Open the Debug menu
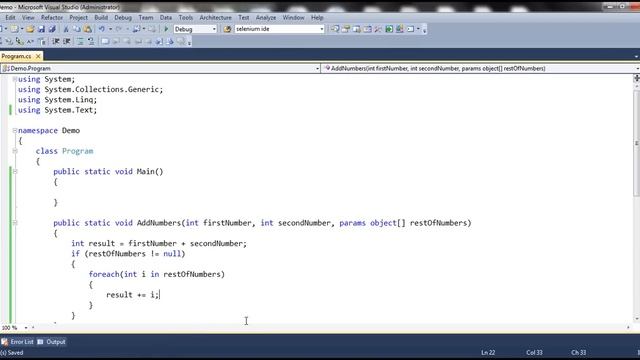The image size is (640, 360). click(123, 18)
